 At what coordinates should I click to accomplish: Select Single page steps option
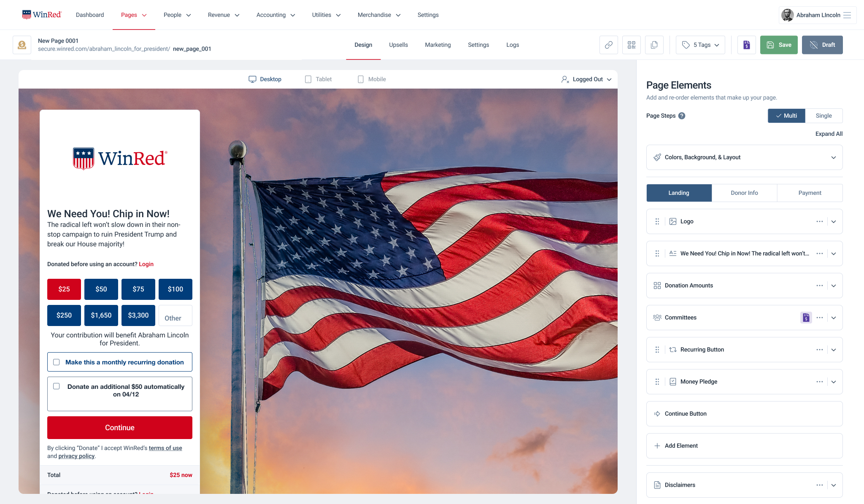(x=823, y=116)
